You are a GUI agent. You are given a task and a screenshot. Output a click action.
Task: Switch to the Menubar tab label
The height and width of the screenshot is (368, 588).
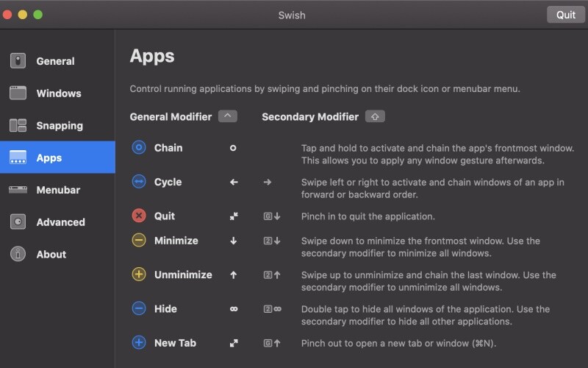click(58, 190)
